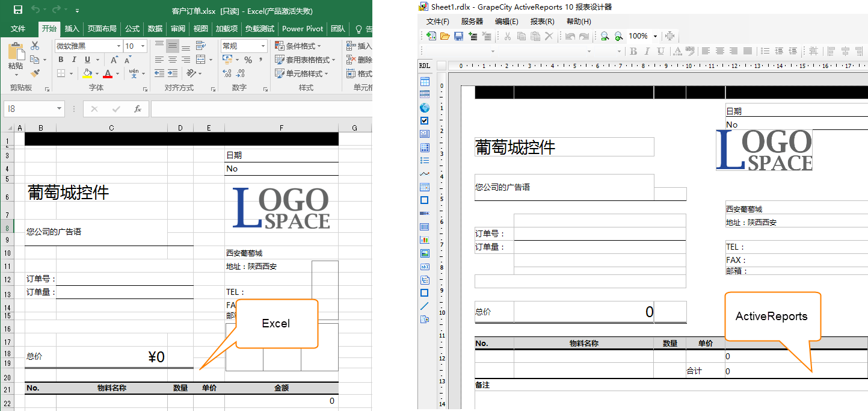Toggle Bold in ActiveReports format toolbar
The image size is (868, 411).
[x=633, y=51]
